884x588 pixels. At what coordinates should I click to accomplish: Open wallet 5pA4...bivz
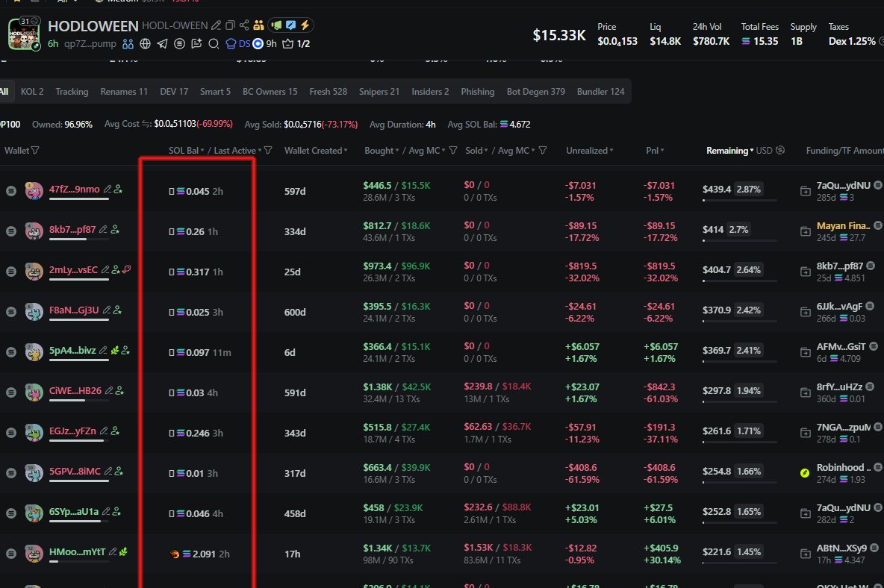[72, 351]
